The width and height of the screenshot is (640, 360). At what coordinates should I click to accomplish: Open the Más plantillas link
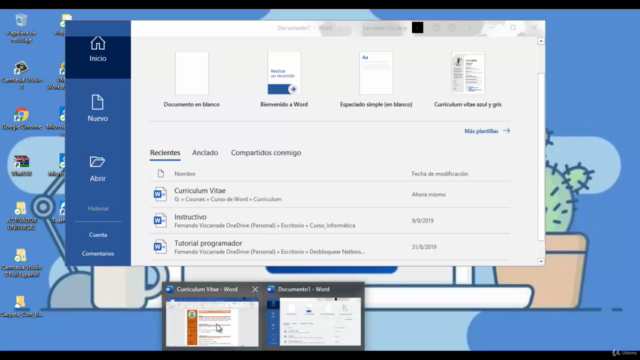pos(481,131)
